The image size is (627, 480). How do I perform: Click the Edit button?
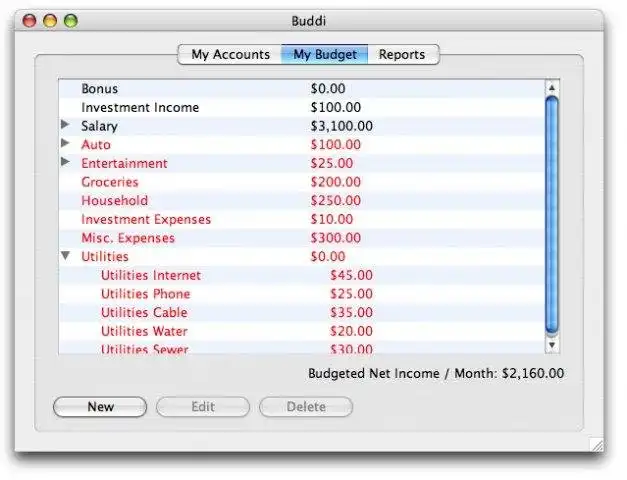coord(203,407)
